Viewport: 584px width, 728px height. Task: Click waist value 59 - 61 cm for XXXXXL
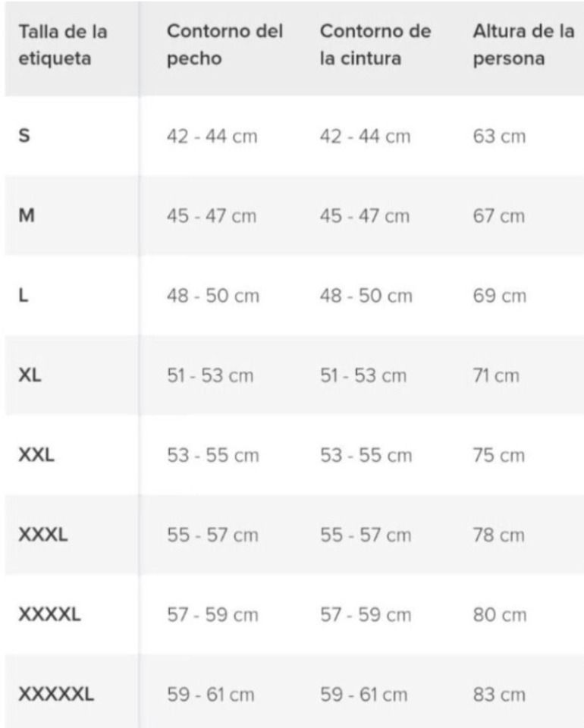pos(363,694)
